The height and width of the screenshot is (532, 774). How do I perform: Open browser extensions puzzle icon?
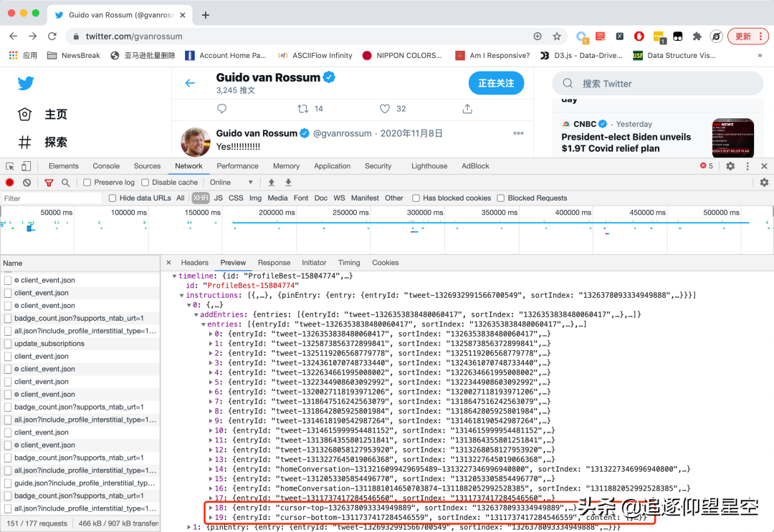tap(697, 36)
